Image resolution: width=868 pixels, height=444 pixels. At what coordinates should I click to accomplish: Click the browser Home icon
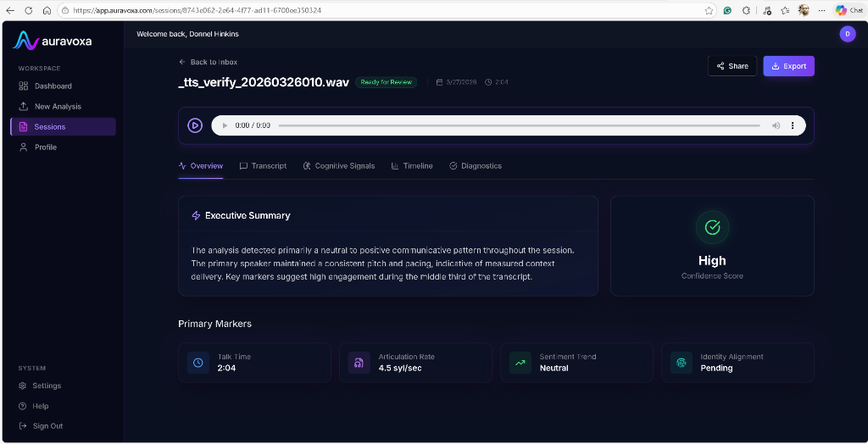(x=47, y=10)
